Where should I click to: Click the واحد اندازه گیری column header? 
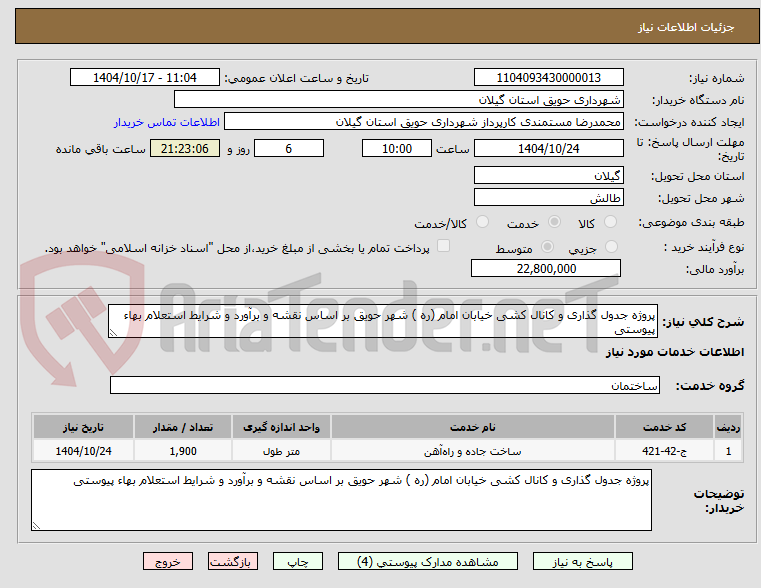pyautogui.click(x=281, y=427)
